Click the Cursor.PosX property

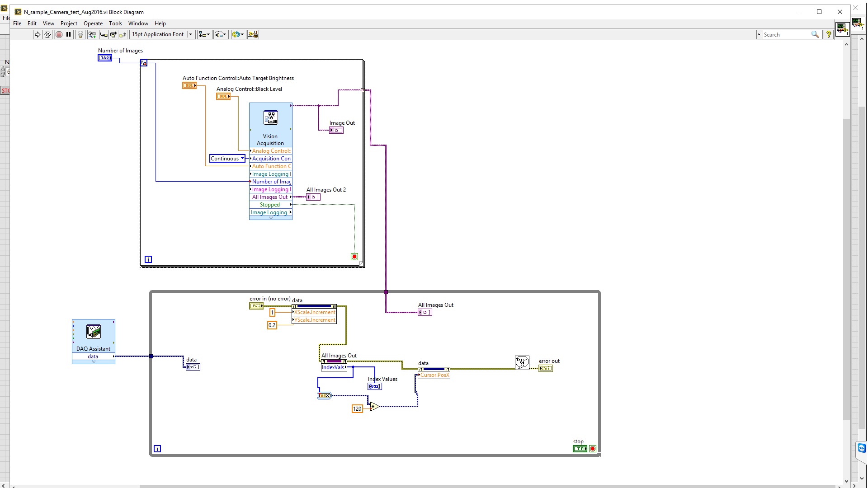point(434,375)
